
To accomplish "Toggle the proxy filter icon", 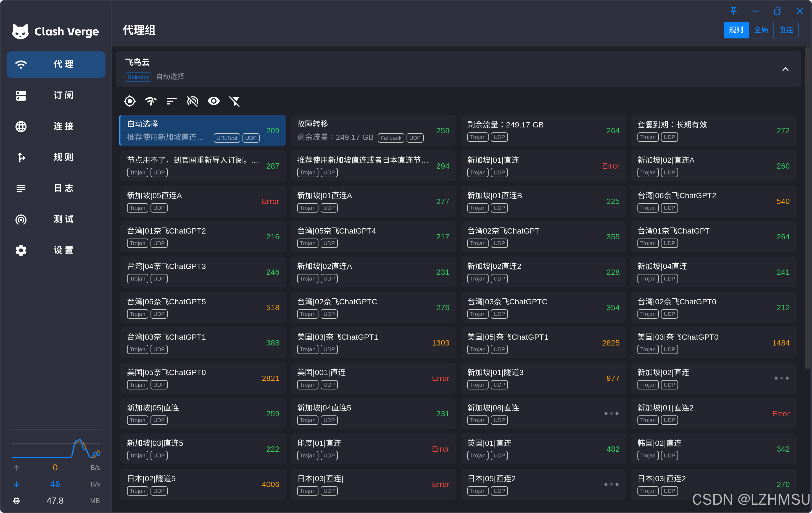I will [234, 101].
